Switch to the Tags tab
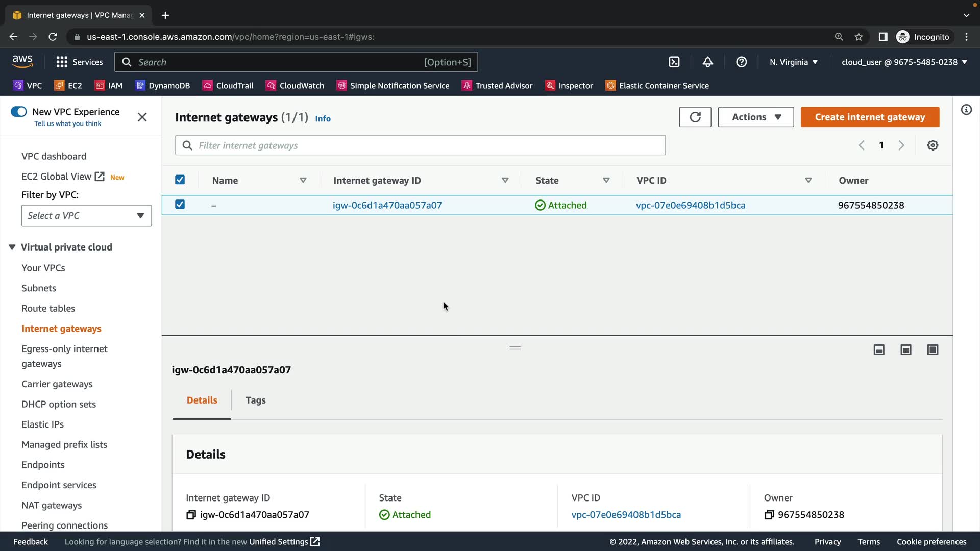The width and height of the screenshot is (980, 551). click(x=255, y=400)
